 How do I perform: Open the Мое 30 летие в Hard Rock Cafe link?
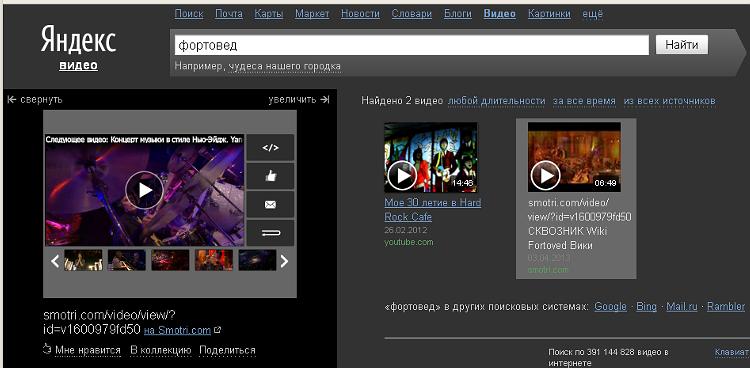(x=432, y=210)
